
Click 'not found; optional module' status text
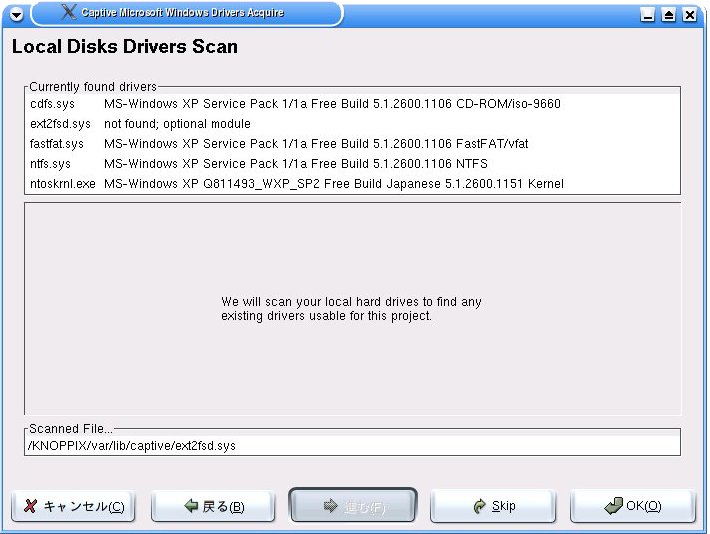coord(177,124)
